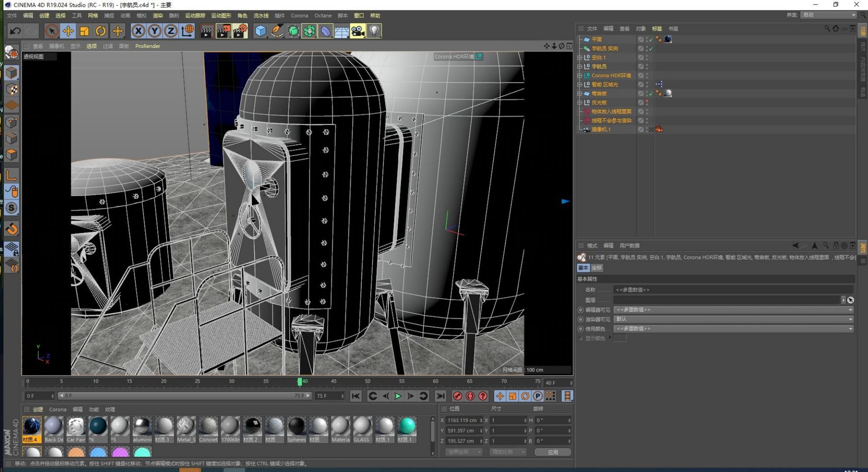Toggle enable checkmark for 宇航员 实例
The height and width of the screenshot is (472, 868).
point(651,48)
